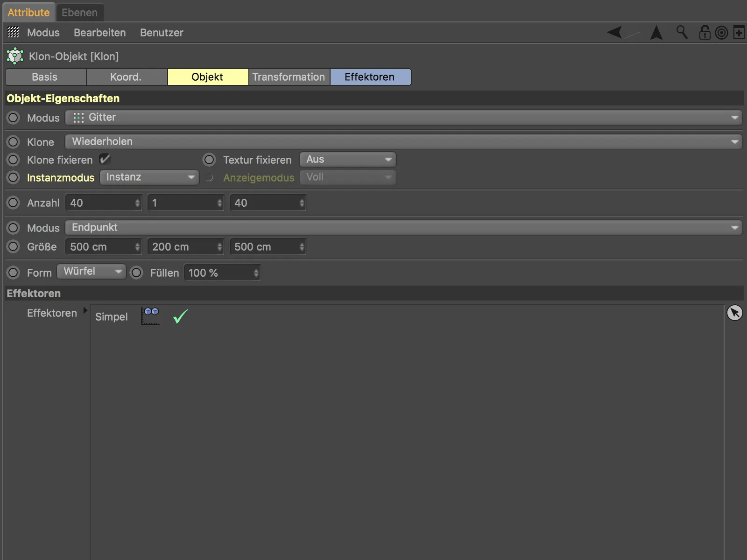Image resolution: width=747 pixels, height=560 pixels.
Task: Uncheck the Klone fixieren checkbox
Action: point(105,159)
